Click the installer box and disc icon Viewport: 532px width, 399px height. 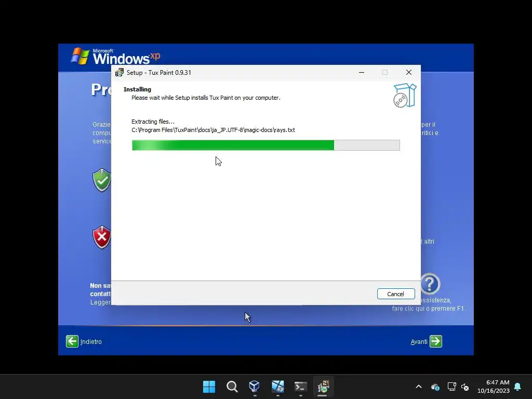coord(405,96)
